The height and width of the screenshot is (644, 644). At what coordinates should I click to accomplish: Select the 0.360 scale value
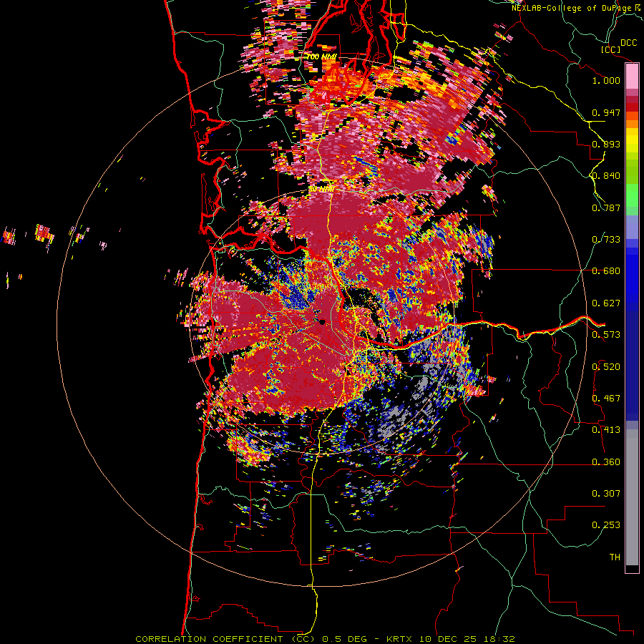606,462
